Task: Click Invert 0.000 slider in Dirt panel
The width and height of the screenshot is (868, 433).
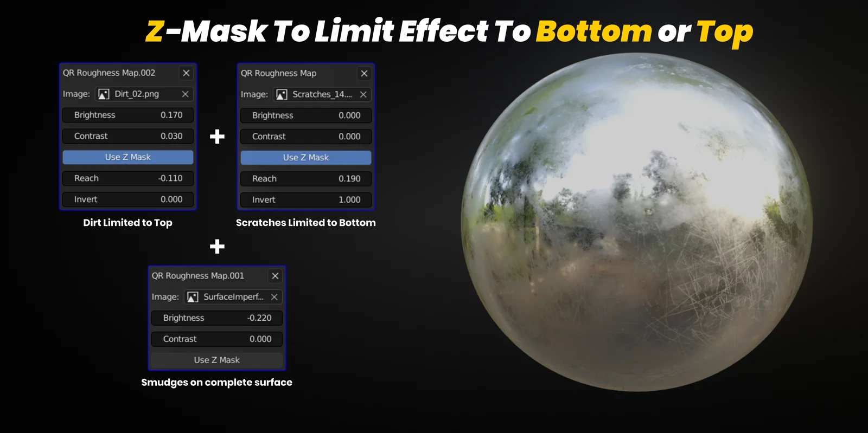Action: pyautogui.click(x=128, y=199)
